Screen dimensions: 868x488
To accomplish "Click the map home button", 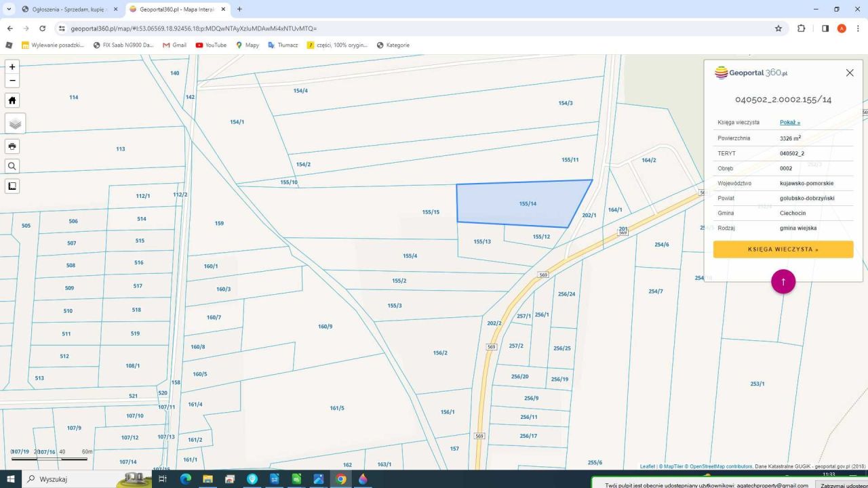I will [x=12, y=100].
